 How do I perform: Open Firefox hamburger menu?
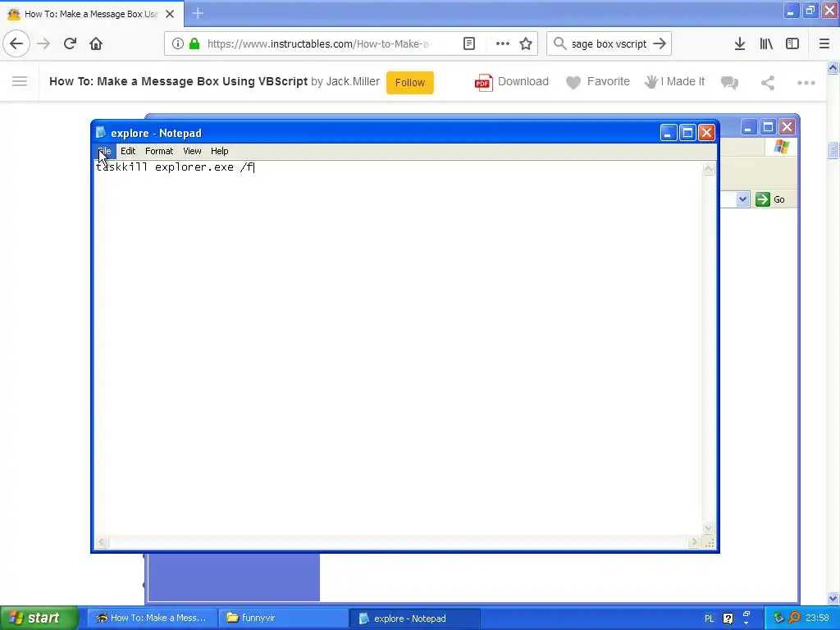pyautogui.click(x=824, y=44)
